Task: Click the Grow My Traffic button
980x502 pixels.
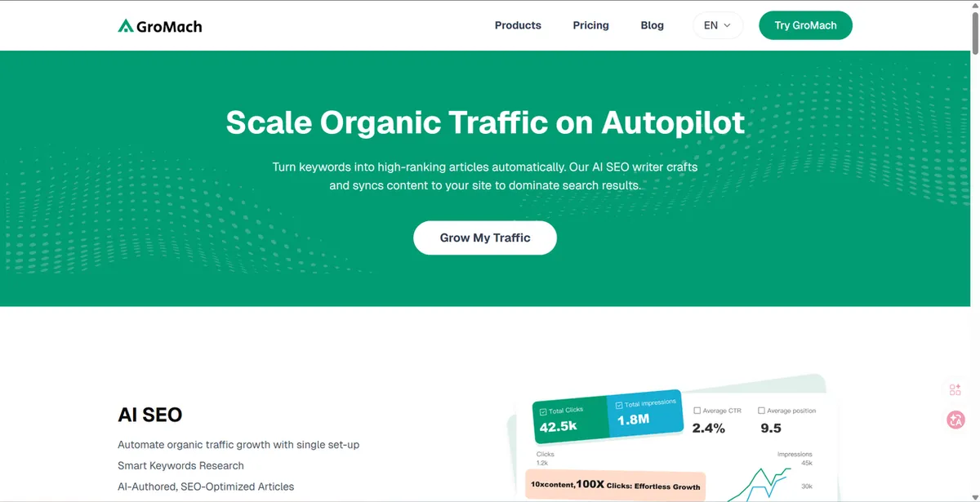Action: 485,238
